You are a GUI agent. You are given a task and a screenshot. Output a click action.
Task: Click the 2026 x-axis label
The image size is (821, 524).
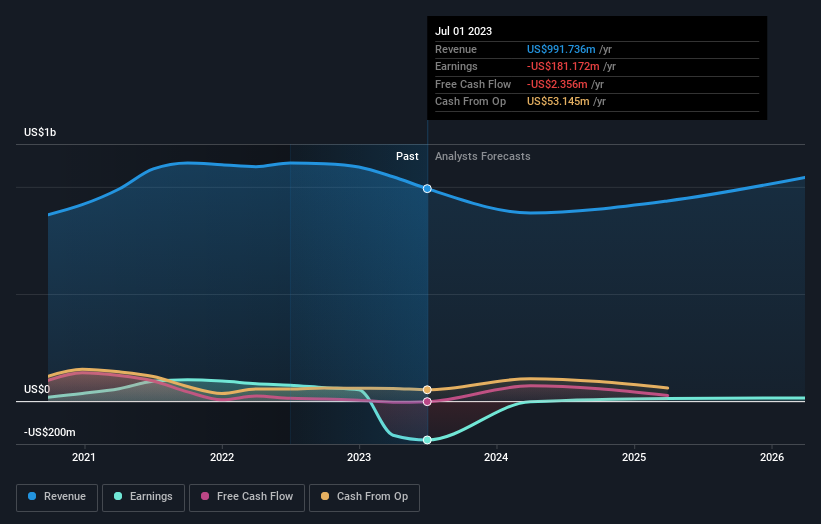coord(772,457)
